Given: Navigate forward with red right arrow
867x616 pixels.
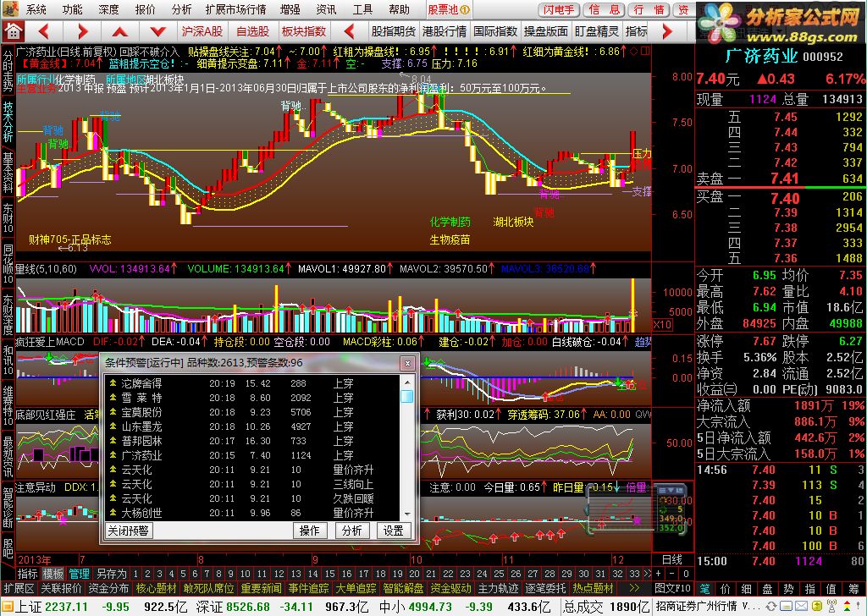Looking at the screenshot, I should point(83,31).
